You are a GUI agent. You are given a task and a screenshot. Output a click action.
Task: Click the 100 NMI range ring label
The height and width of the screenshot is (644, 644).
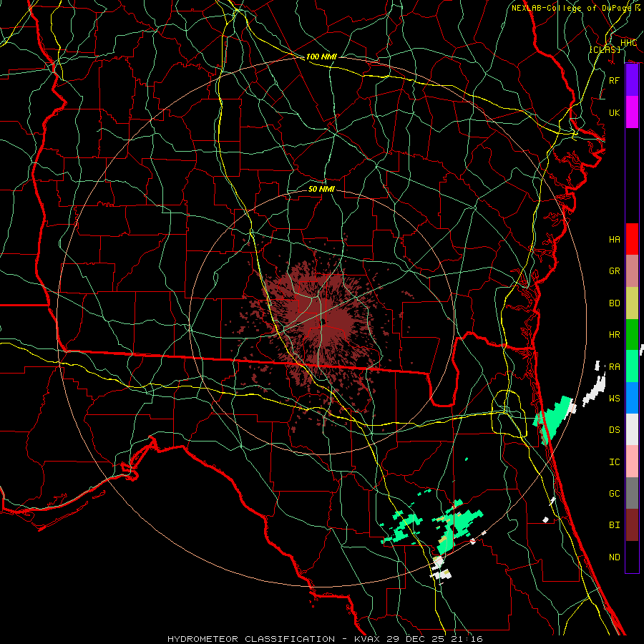(x=321, y=57)
